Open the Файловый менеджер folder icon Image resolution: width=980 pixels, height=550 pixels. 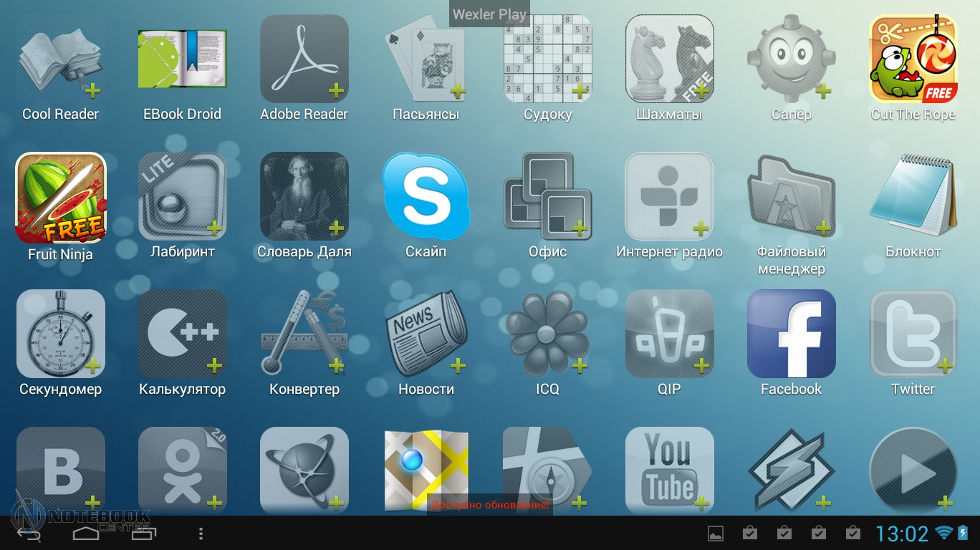point(792,197)
